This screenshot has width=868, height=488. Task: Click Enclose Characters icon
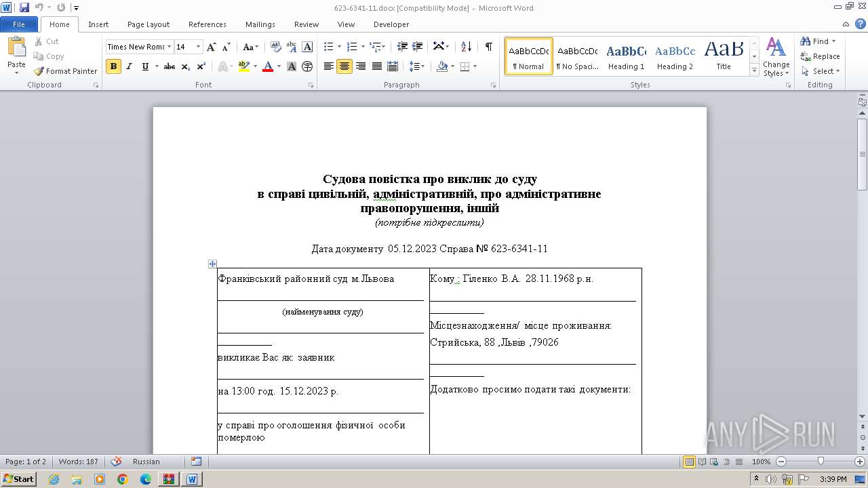click(x=307, y=66)
